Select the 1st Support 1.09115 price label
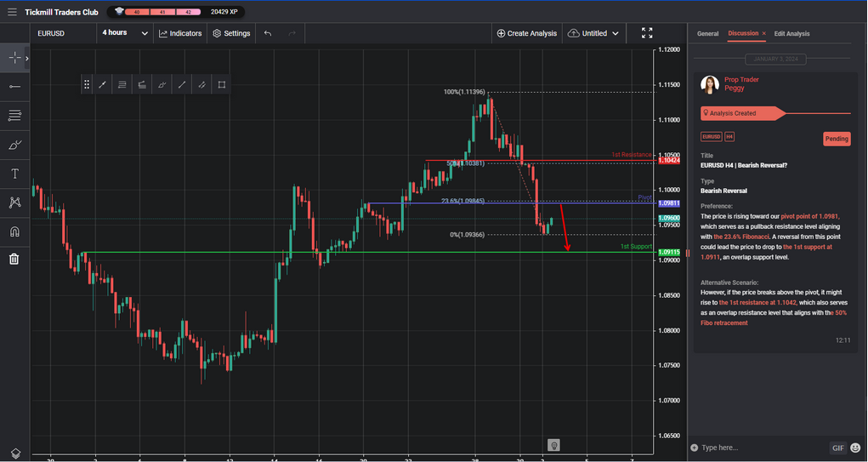Screen dimensions: 868x462 (x=669, y=252)
